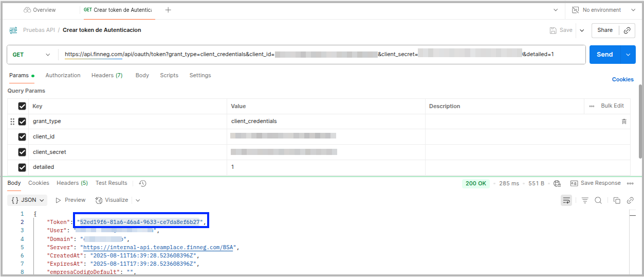Click the client_credentials value cell
Image resolution: width=644 pixels, height=277 pixels.
pyautogui.click(x=326, y=122)
